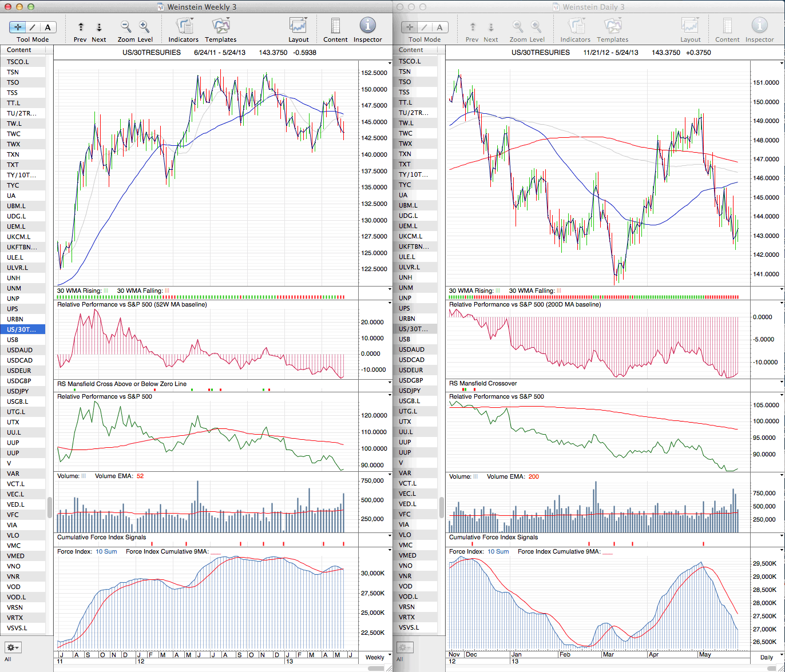Screen dimensions: 785x672
Task: Select the line drawing tool in Weekly window
Action: pos(33,27)
